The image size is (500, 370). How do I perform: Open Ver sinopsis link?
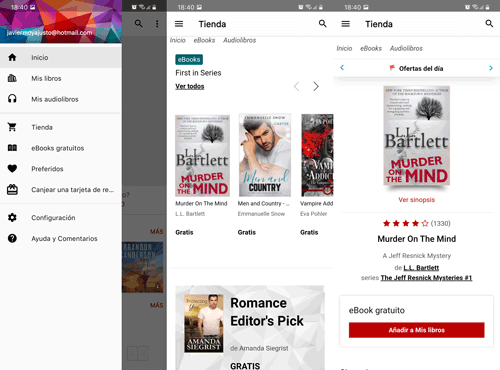(416, 200)
